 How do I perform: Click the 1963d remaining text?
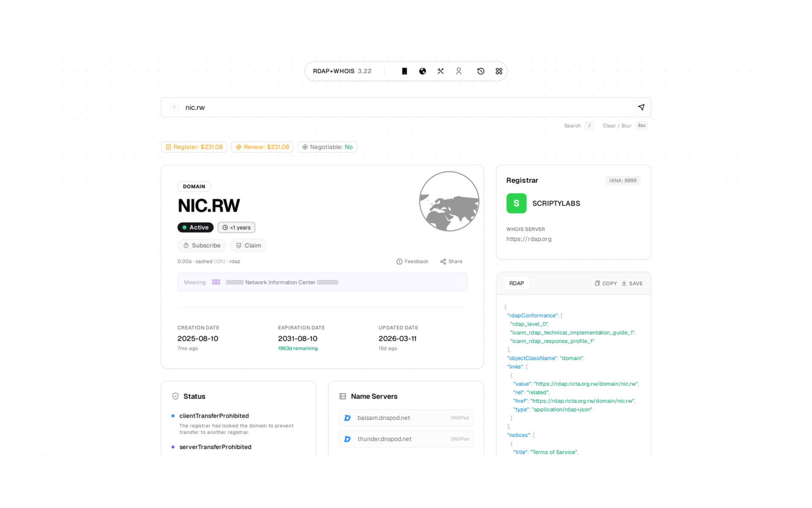pos(298,348)
